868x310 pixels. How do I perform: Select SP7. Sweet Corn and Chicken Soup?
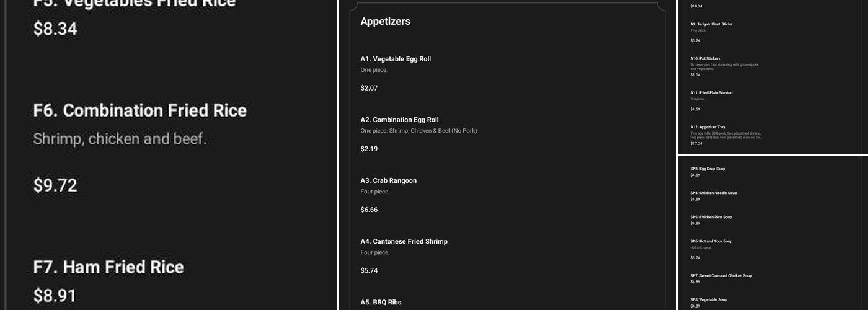click(720, 275)
